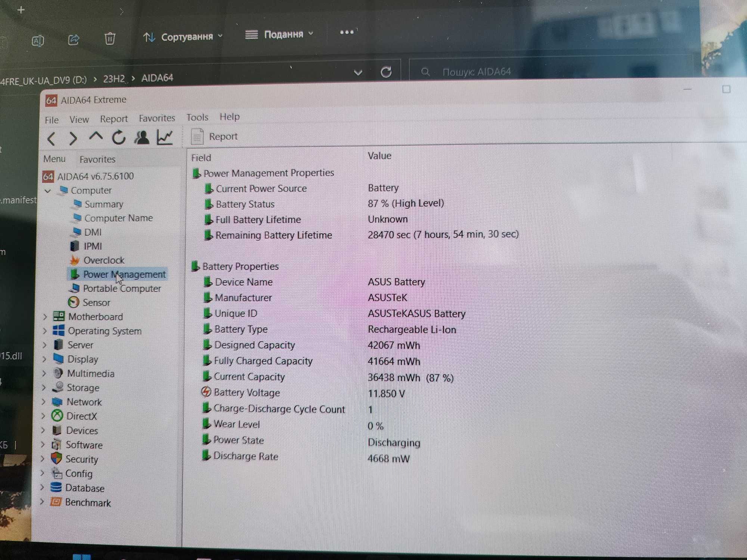The height and width of the screenshot is (560, 747).
Task: Open the Tools menu
Action: tap(197, 117)
